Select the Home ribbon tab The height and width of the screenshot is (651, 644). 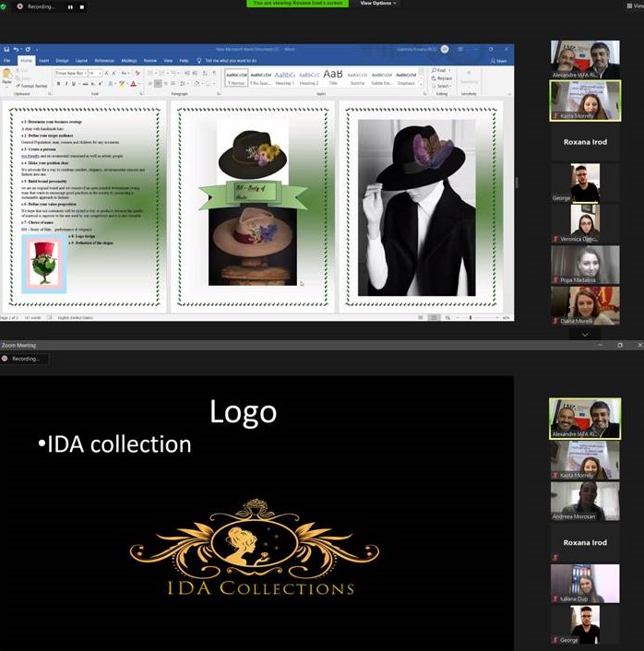click(x=26, y=61)
